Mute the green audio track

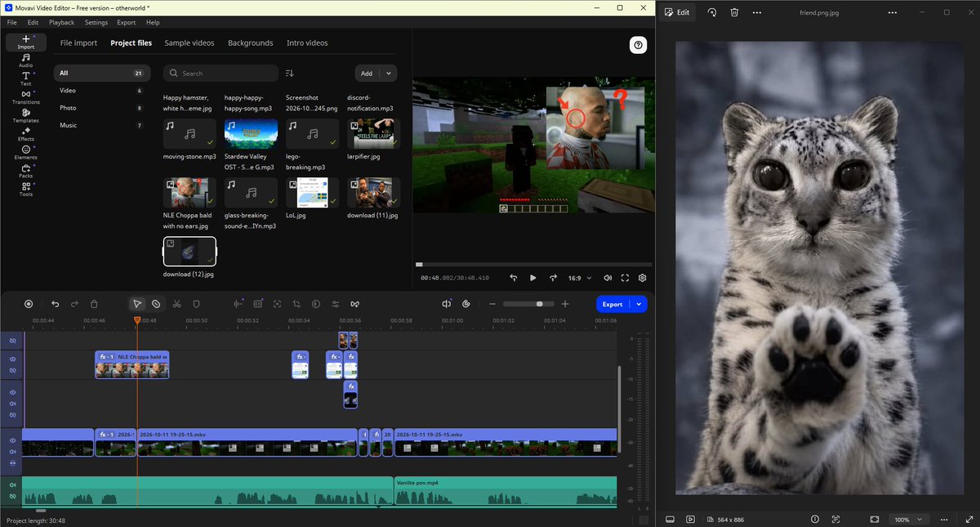click(x=13, y=485)
